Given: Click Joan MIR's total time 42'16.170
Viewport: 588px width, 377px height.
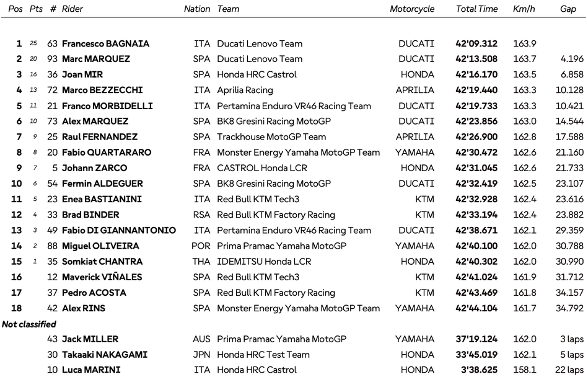Looking at the screenshot, I should click(x=476, y=75).
